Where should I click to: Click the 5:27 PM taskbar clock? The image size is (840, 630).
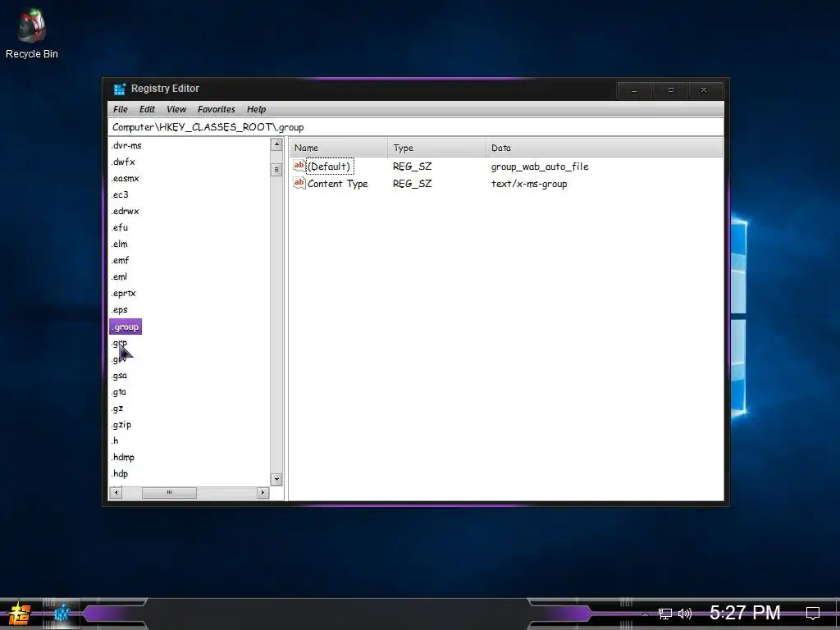(745, 613)
